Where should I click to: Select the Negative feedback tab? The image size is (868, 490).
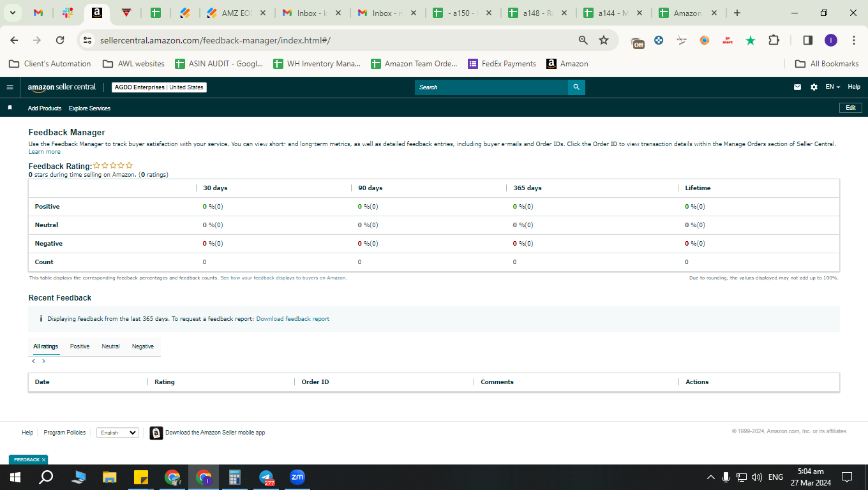(x=143, y=346)
